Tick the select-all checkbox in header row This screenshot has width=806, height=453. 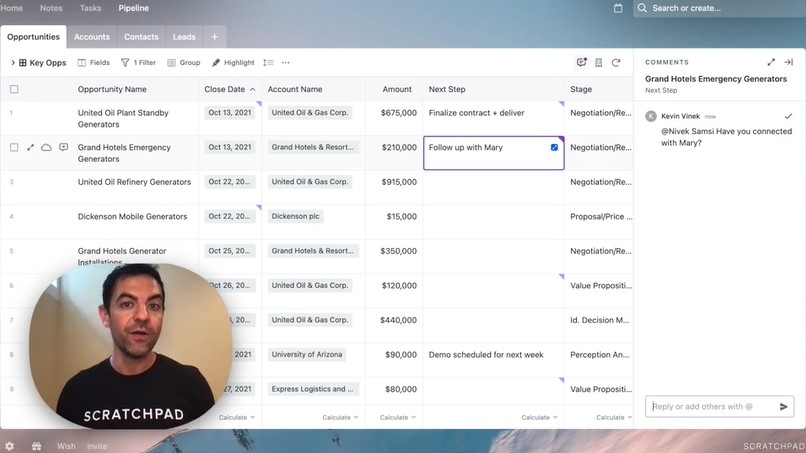[14, 89]
